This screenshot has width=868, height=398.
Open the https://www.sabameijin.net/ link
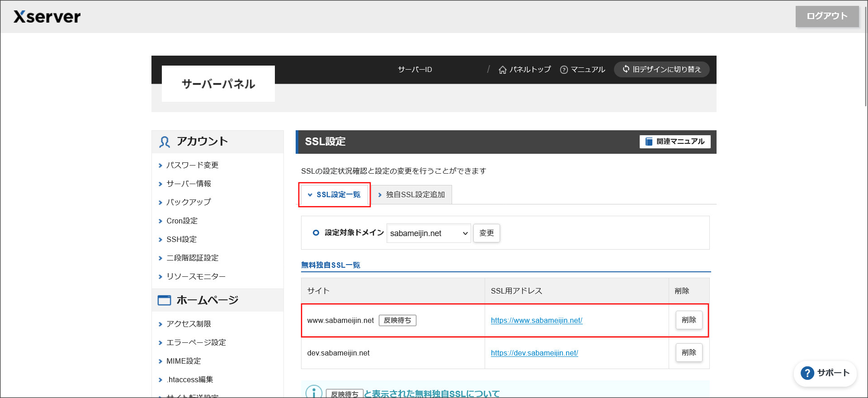tap(537, 321)
